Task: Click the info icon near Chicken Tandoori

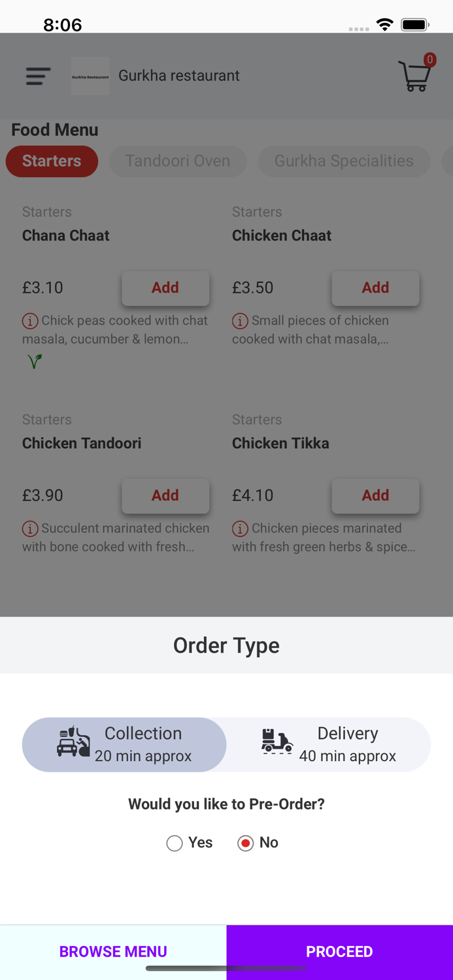Action: point(30,529)
